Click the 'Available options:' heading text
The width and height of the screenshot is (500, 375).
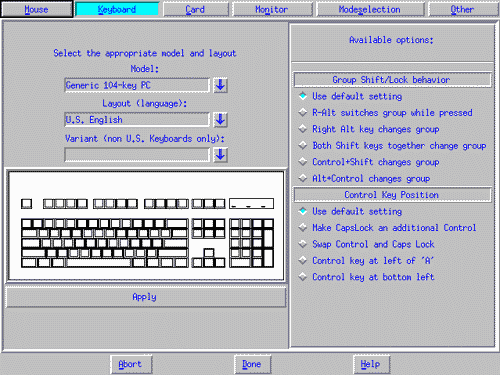click(391, 40)
